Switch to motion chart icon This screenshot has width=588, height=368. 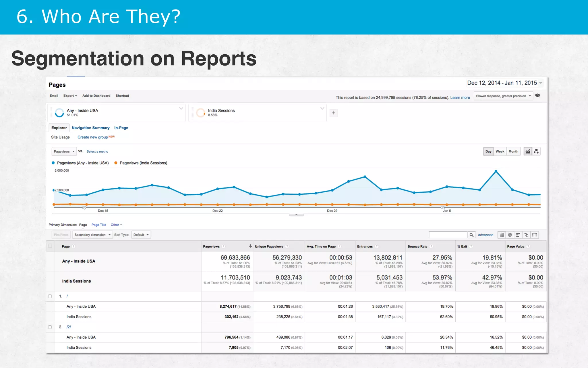pos(536,152)
